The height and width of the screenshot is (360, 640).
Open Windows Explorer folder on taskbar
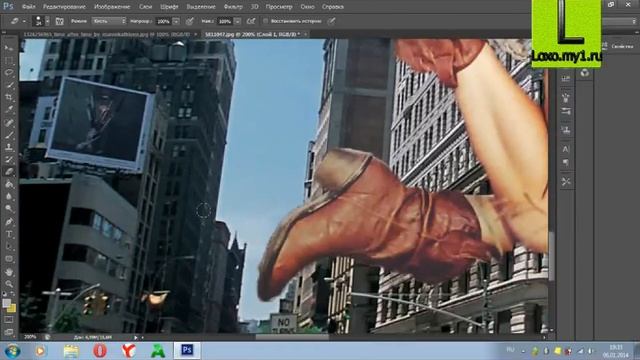71,351
